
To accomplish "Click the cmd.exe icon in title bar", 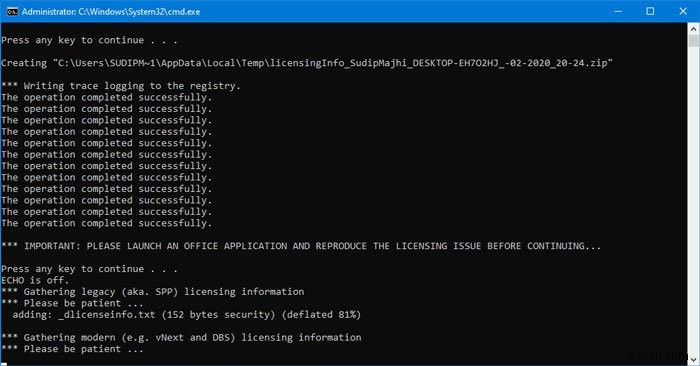I will pyautogui.click(x=12, y=12).
